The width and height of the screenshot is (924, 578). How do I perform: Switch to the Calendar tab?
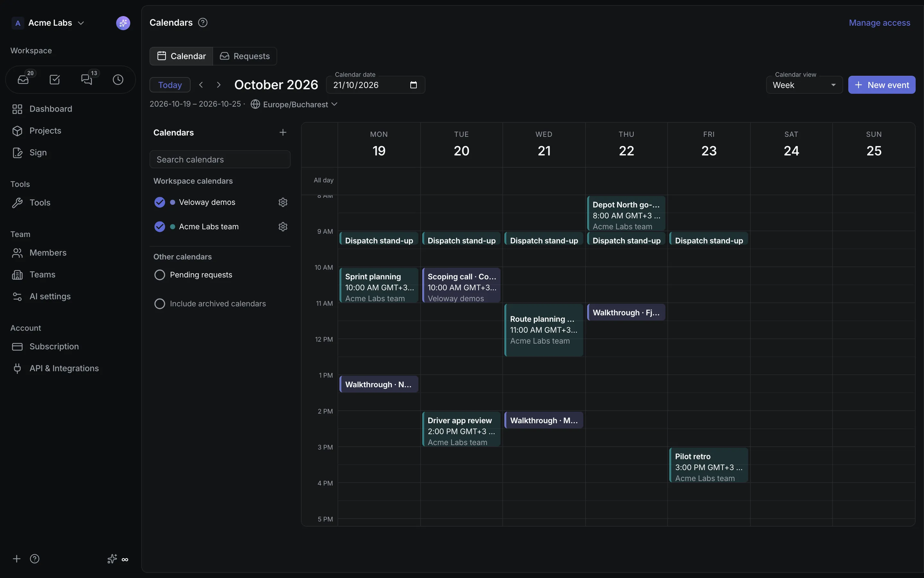pyautogui.click(x=181, y=56)
